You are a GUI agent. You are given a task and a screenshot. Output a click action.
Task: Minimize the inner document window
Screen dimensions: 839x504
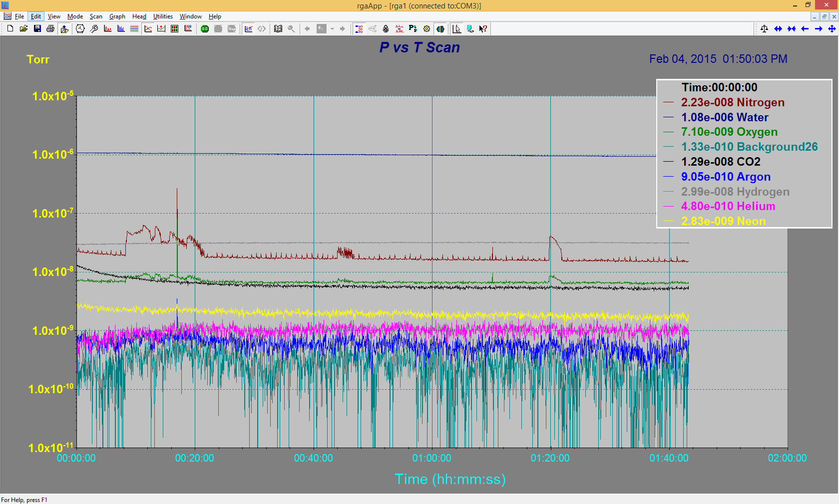815,16
